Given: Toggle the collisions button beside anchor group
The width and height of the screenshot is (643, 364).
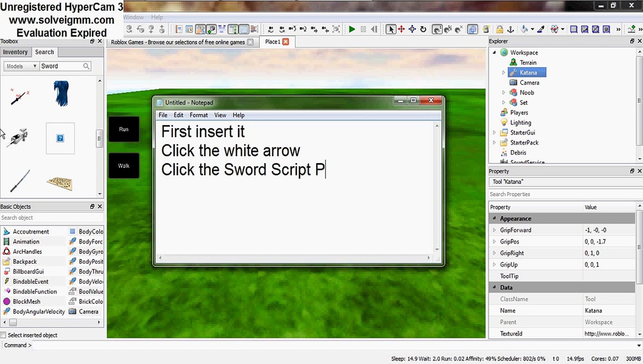Looking at the screenshot, I should click(472, 29).
